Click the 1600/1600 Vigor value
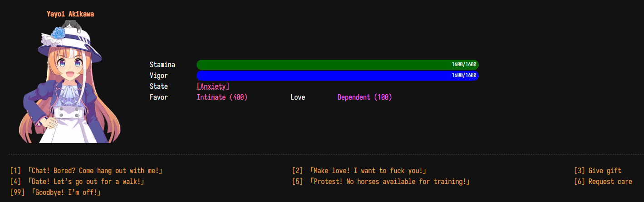This screenshot has width=644, height=202. (464, 75)
